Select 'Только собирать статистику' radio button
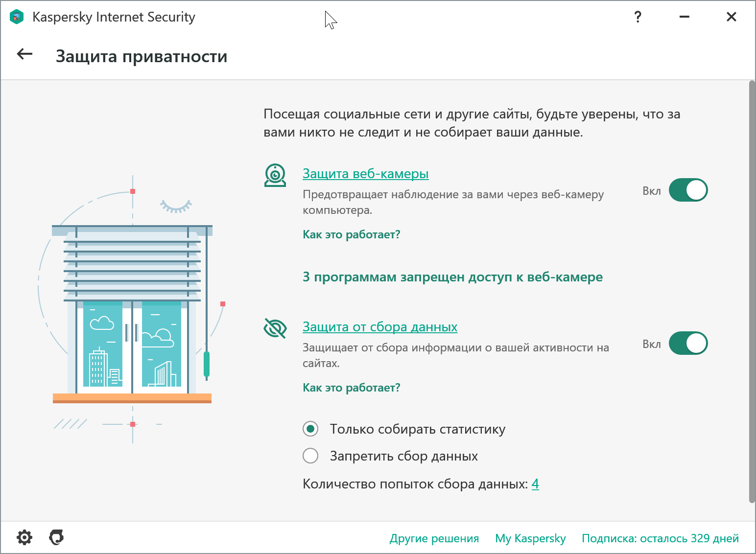 (x=310, y=429)
